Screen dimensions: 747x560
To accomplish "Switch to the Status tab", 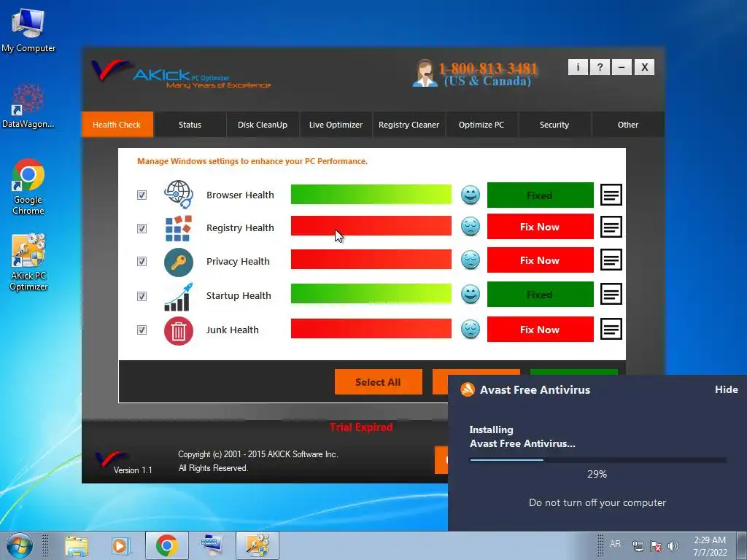I will [190, 124].
